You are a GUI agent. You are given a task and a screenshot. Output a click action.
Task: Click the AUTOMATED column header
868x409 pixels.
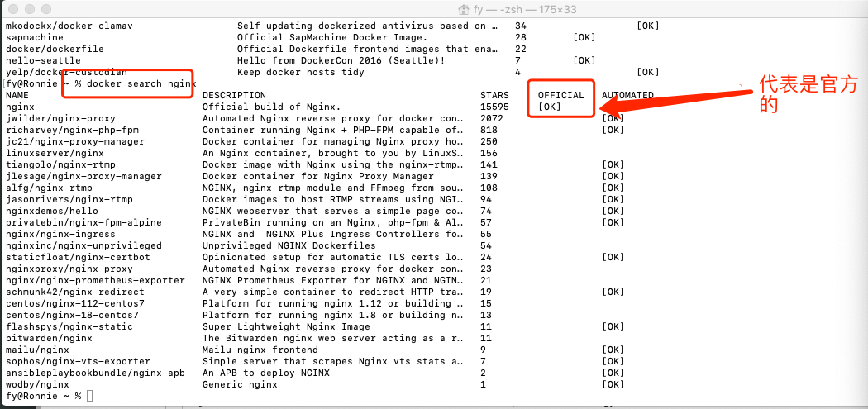[627, 95]
